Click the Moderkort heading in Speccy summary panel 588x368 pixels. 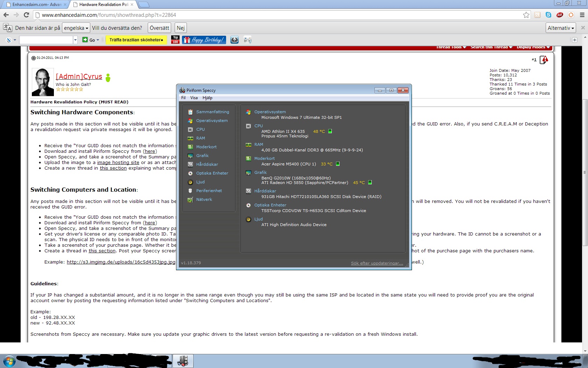click(264, 158)
